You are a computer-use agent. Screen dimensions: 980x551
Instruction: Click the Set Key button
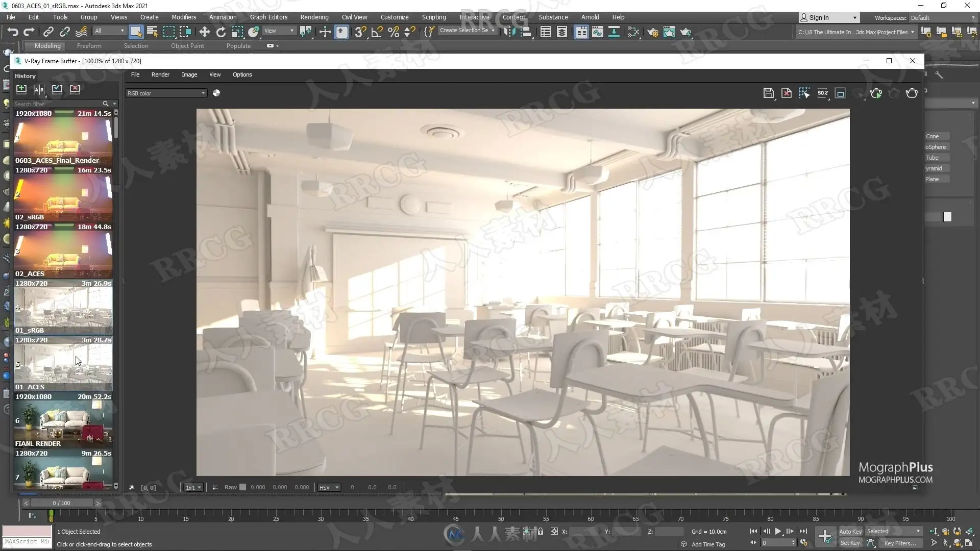coord(850,543)
